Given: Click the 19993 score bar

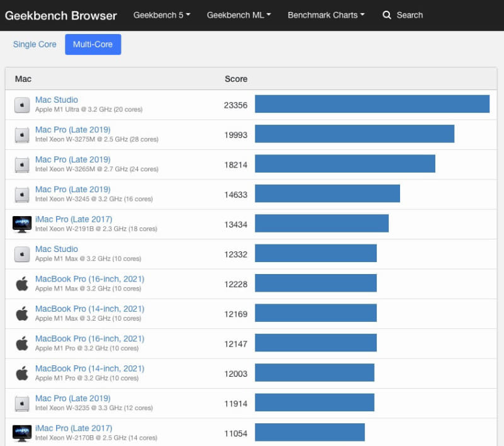Looking at the screenshot, I should coord(355,134).
